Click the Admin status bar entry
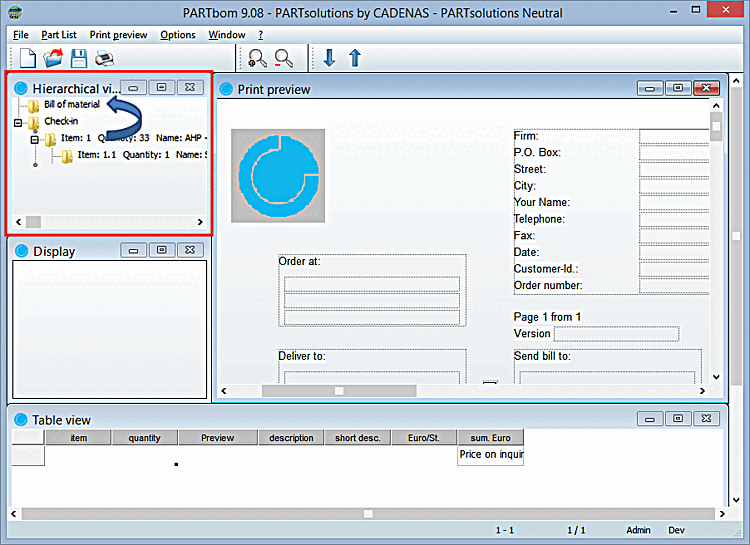Viewport: 750px width, 545px height. coord(638,530)
